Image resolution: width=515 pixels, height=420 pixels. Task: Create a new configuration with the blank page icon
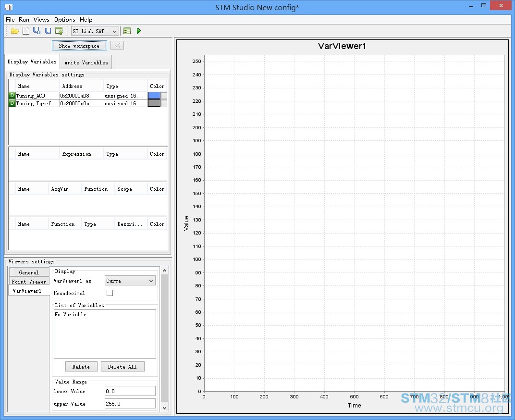26,31
